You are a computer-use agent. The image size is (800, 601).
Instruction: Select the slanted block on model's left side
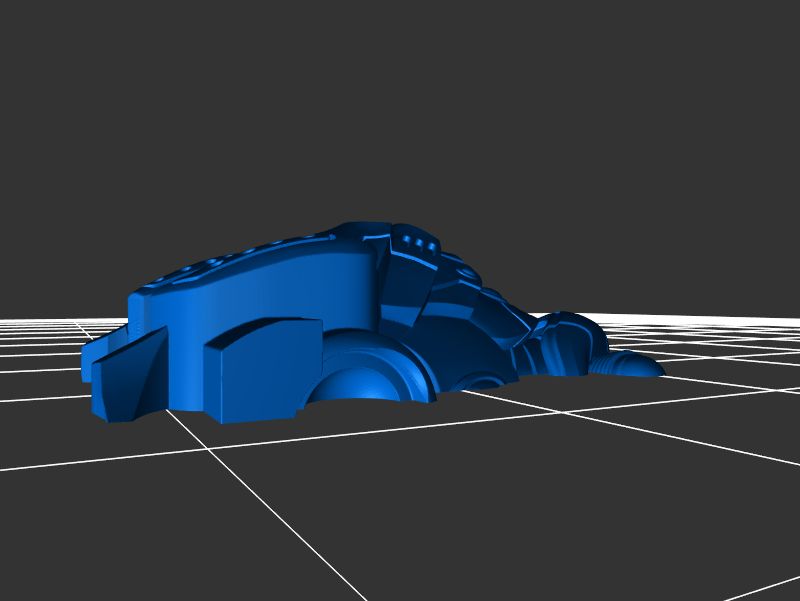coord(130,375)
